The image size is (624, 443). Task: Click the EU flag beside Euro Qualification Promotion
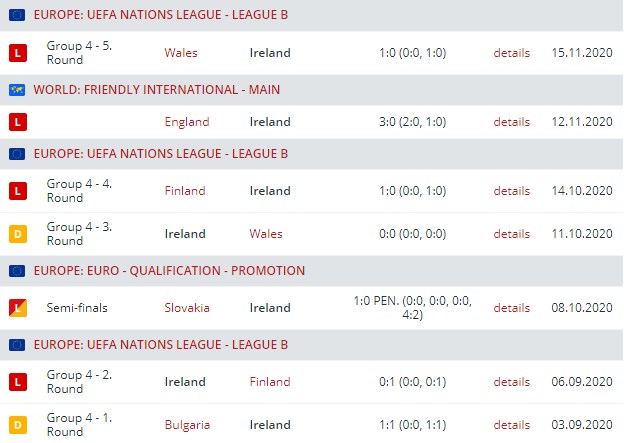coord(16,271)
